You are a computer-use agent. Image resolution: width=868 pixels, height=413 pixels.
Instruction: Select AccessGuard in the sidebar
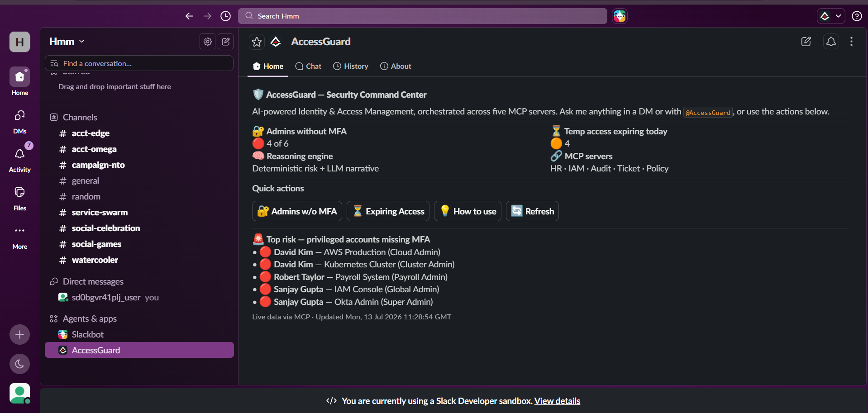tap(139, 350)
